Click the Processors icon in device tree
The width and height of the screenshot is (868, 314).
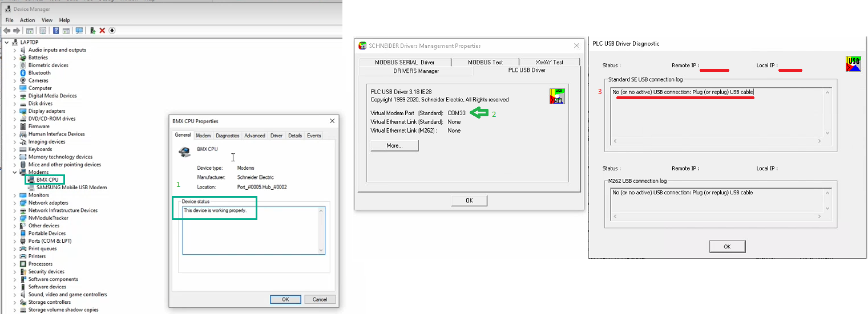tap(23, 264)
